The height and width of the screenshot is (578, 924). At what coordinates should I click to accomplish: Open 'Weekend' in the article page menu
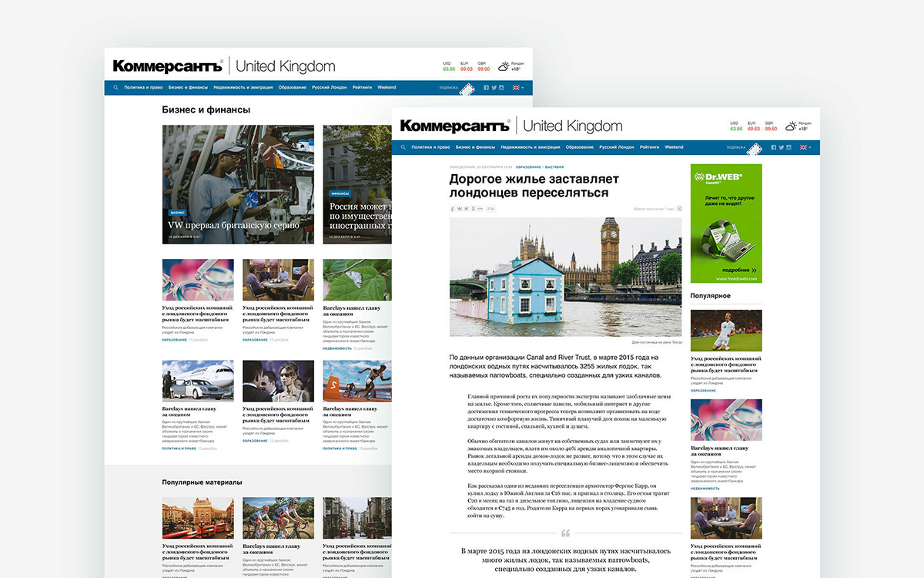click(x=674, y=147)
